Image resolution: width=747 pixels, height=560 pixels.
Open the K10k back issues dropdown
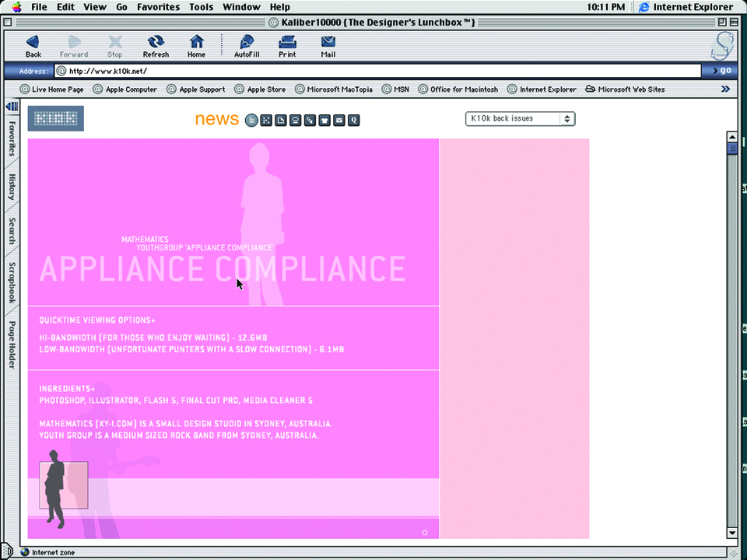pyautogui.click(x=521, y=118)
